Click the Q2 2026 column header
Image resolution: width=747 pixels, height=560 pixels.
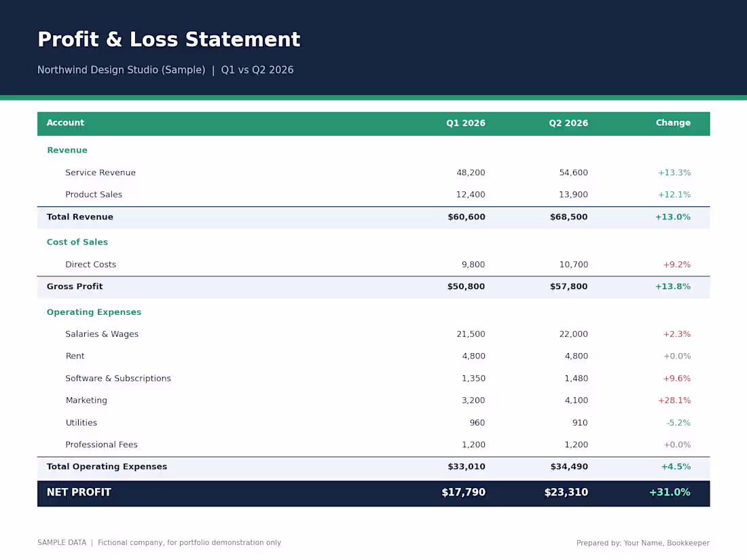point(568,123)
